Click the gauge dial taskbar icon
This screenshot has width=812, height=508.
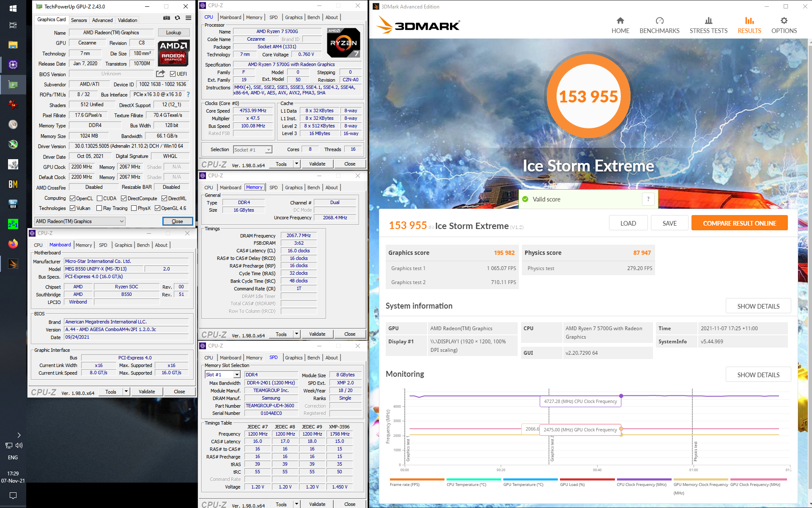coord(13,124)
